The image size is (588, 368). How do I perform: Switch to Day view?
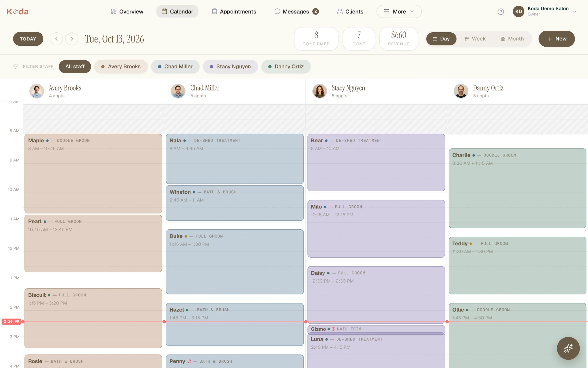coord(441,39)
